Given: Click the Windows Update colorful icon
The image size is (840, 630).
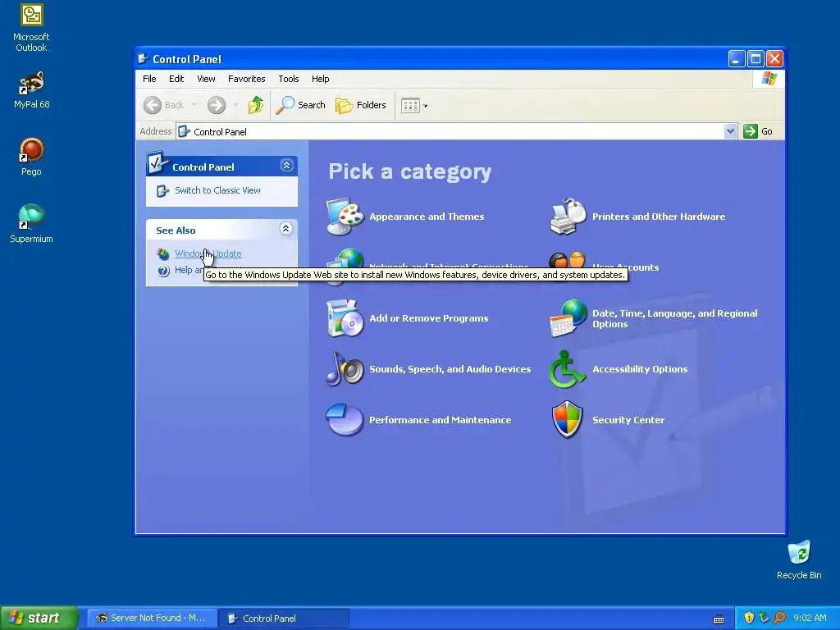Looking at the screenshot, I should click(163, 254).
